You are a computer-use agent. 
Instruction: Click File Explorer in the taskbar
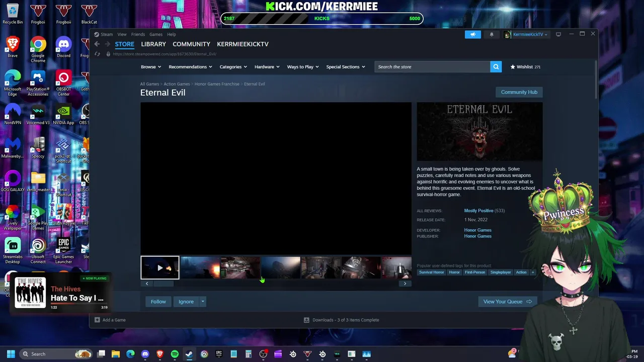pos(116,354)
